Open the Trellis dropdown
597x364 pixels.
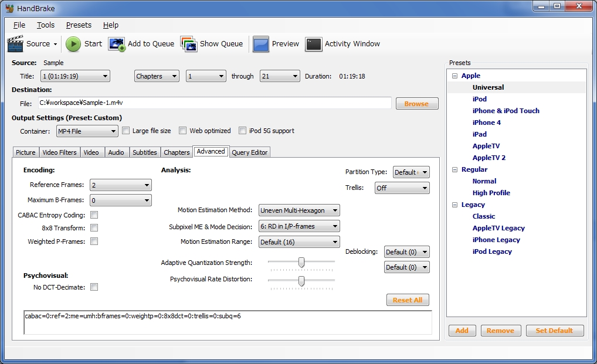402,188
